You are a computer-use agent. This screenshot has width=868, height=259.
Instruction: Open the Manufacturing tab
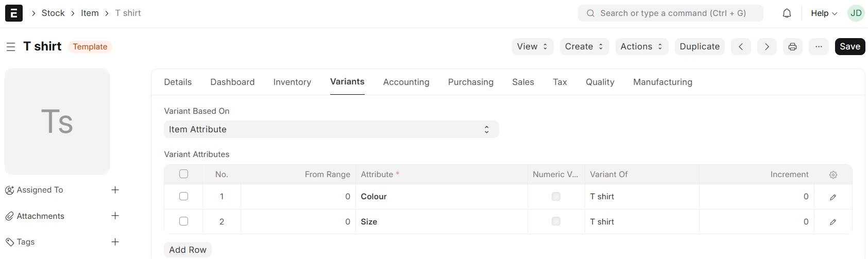[662, 82]
